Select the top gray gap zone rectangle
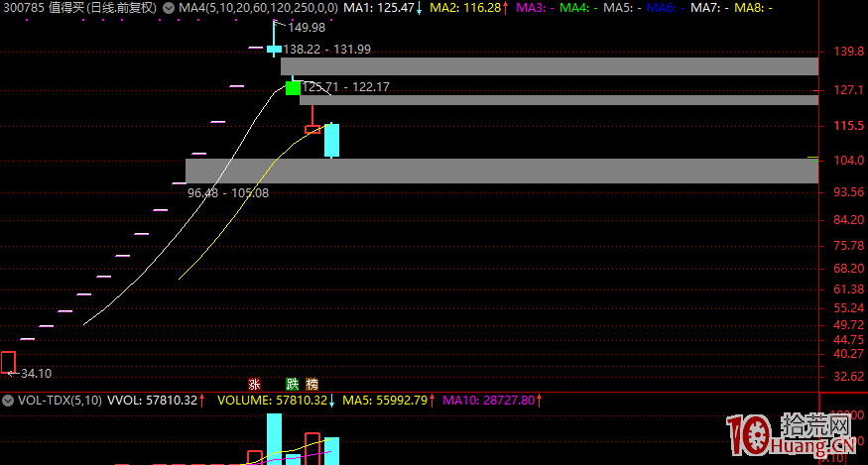The width and height of the screenshot is (868, 465). (x=550, y=66)
